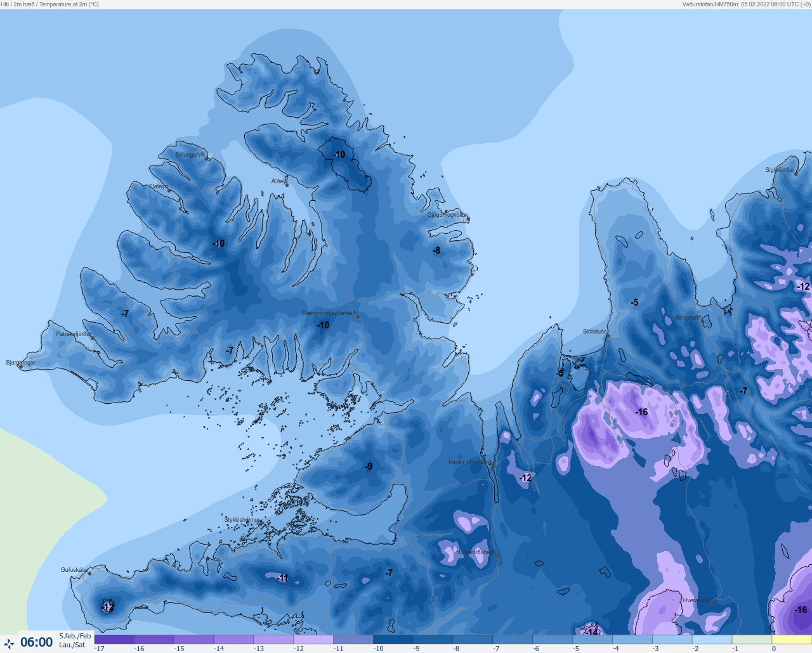Click the Gjögurflugvöllur station label
Screen dimensions: 812x653
pos(447,216)
